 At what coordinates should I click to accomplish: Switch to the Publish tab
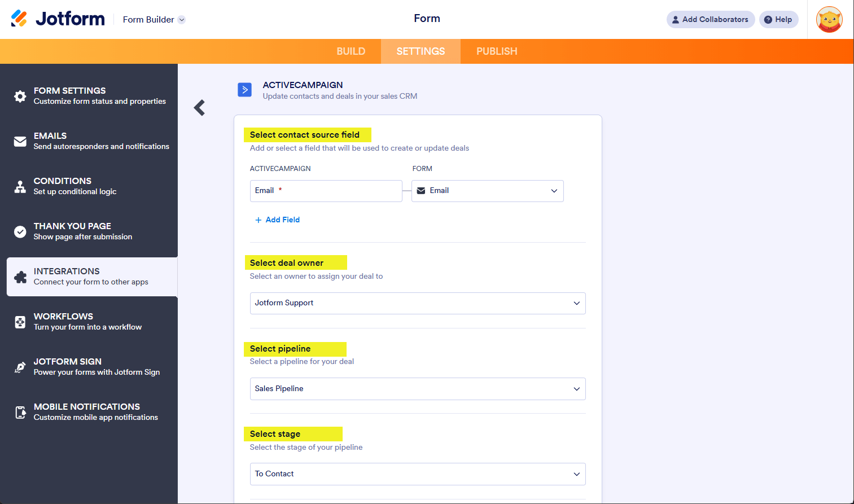click(497, 51)
